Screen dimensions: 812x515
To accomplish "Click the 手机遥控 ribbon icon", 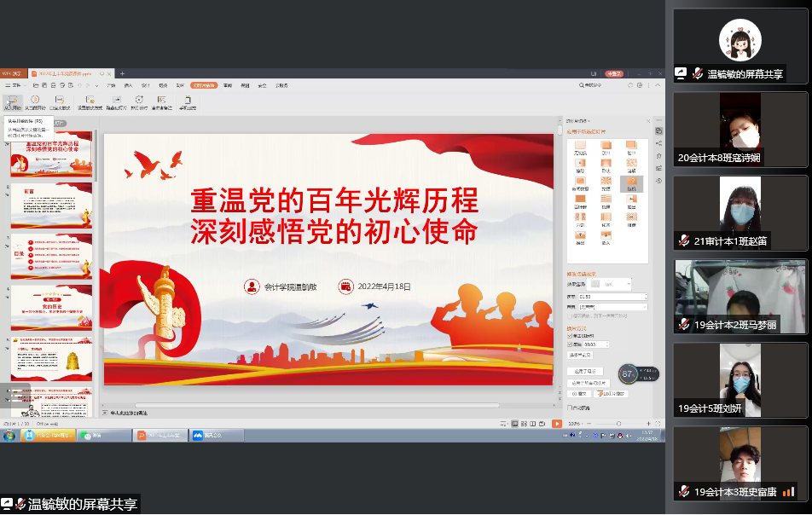I will pos(187,102).
